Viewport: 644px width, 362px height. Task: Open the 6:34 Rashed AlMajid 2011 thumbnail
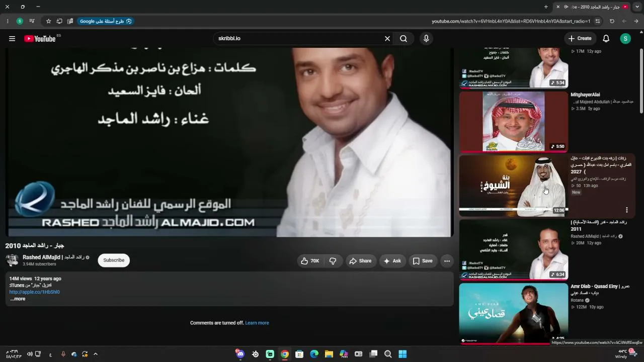coord(514,249)
